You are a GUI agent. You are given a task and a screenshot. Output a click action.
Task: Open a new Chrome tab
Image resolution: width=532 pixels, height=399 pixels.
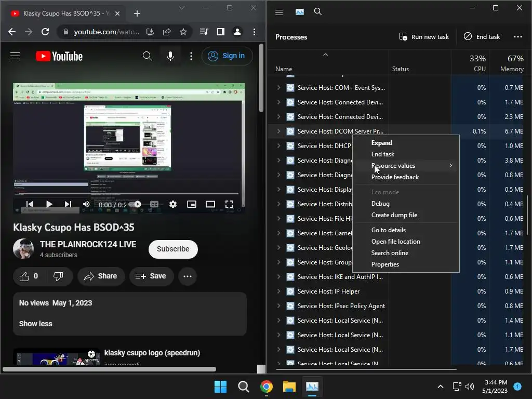coord(137,14)
